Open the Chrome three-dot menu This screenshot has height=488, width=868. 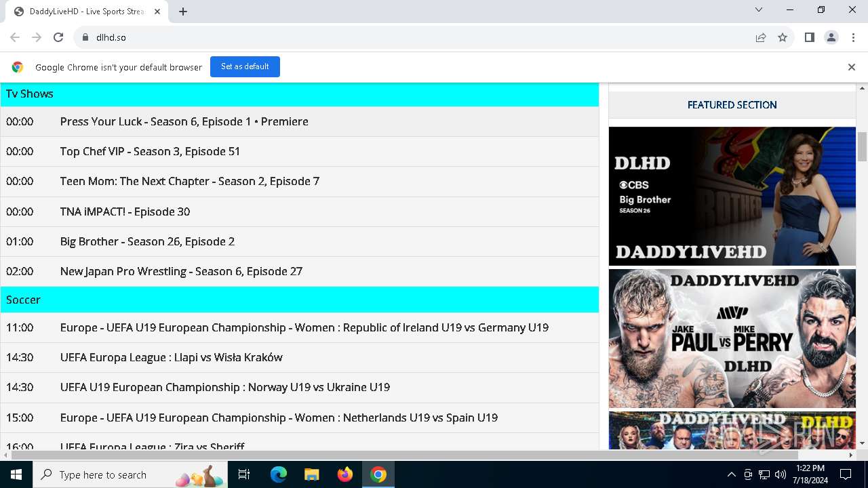tap(853, 37)
